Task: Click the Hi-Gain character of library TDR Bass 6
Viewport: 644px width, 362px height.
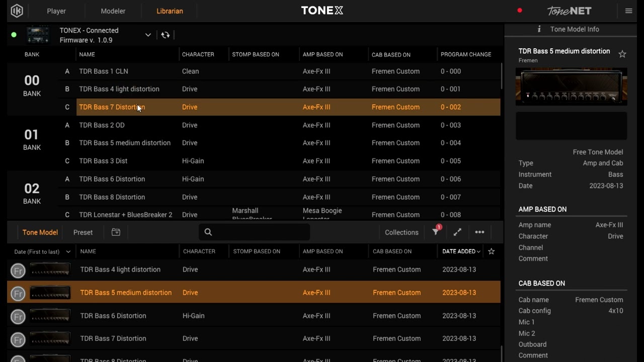Action: 194,316
